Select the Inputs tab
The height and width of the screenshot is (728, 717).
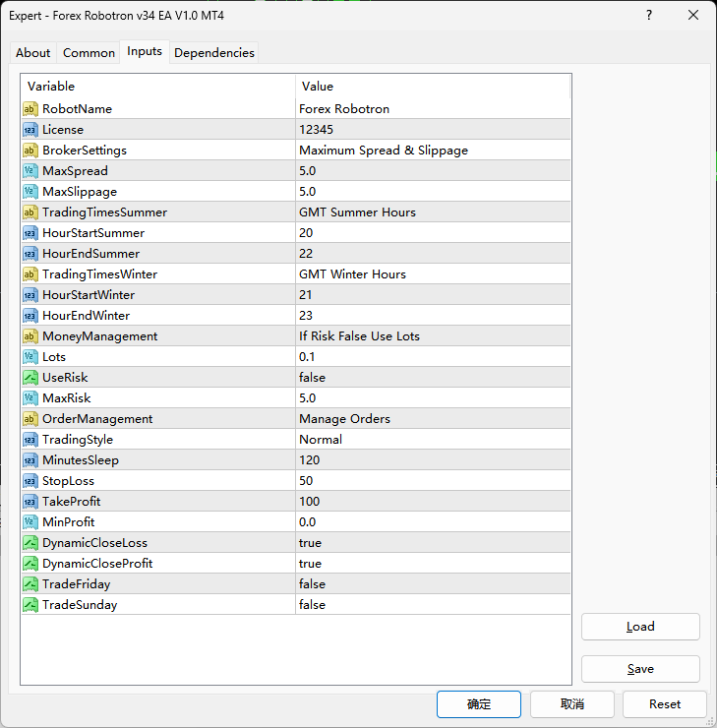[145, 51]
